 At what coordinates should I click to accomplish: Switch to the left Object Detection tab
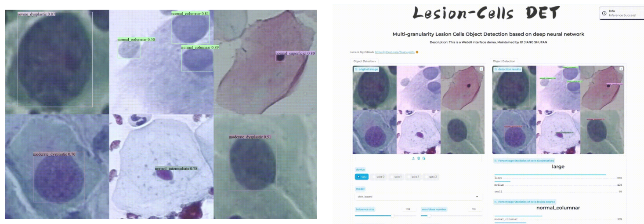(364, 61)
